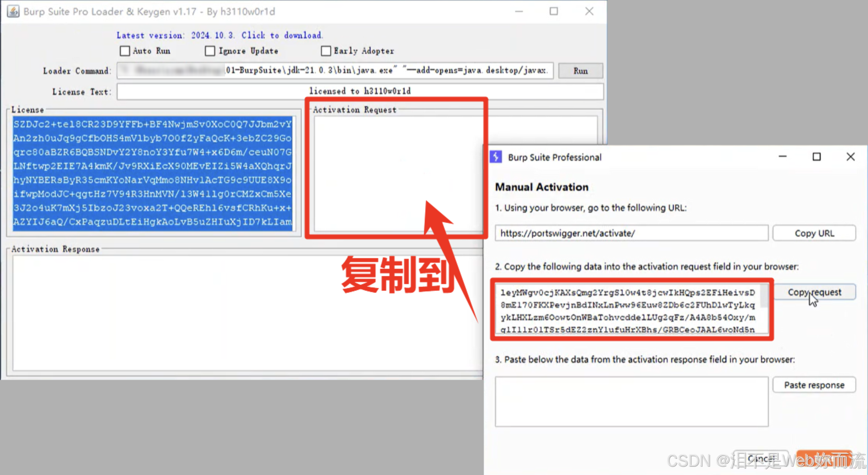
Task: Click the License Text field
Action: [360, 91]
